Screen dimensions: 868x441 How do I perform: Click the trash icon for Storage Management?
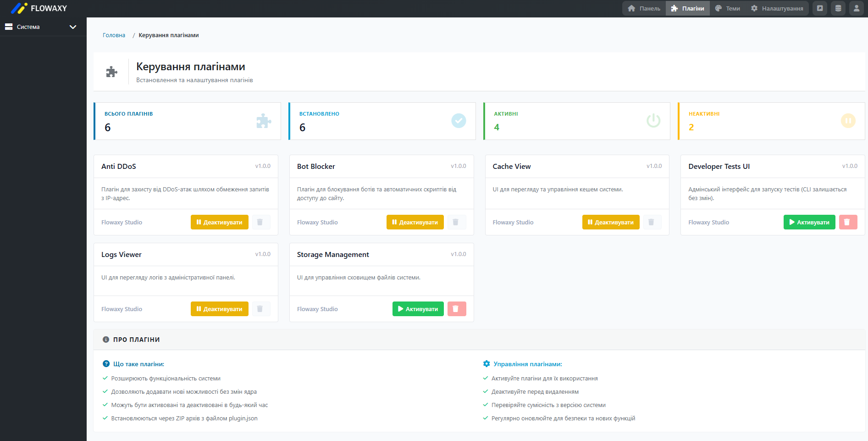tap(456, 309)
